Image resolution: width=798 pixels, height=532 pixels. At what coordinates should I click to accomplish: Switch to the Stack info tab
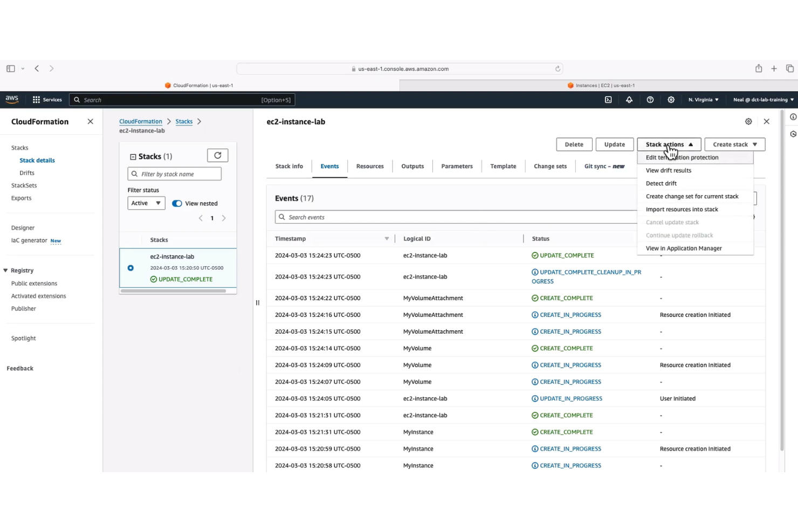[x=289, y=167]
